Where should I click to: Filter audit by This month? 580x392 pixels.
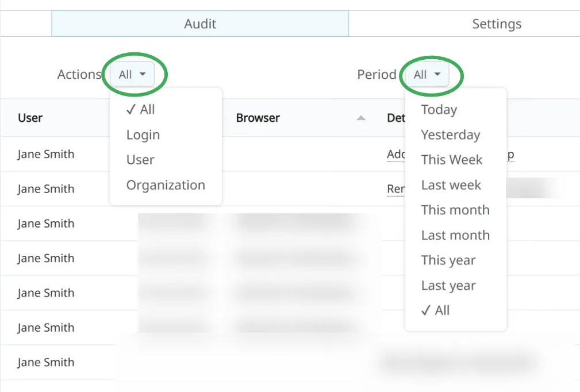click(455, 210)
